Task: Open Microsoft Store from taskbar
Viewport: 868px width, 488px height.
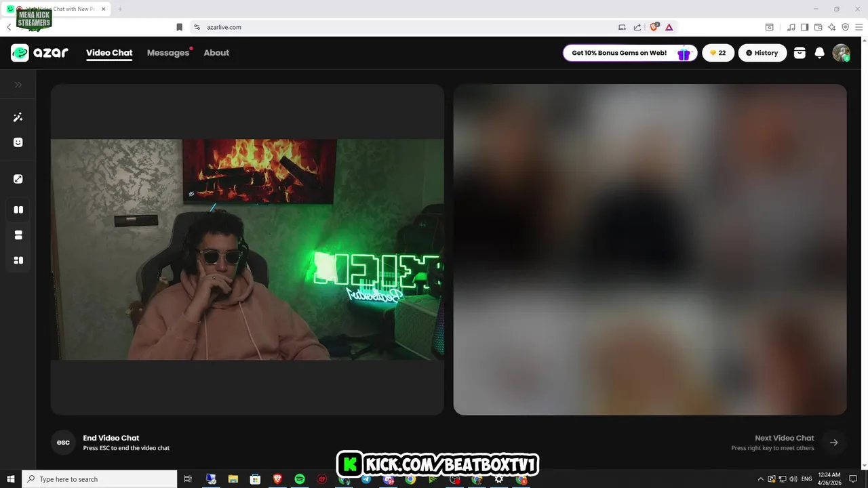Action: click(255, 479)
